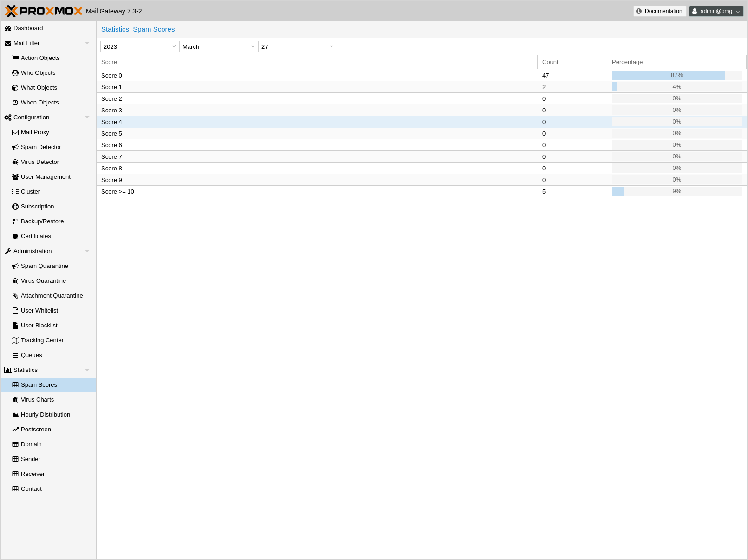Click the Hourly Distribution chart icon

[x=15, y=415]
